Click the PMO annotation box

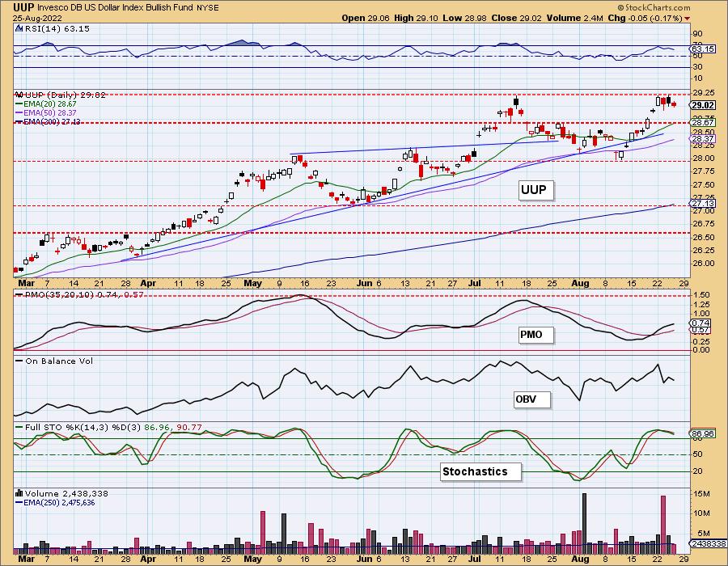(536, 335)
